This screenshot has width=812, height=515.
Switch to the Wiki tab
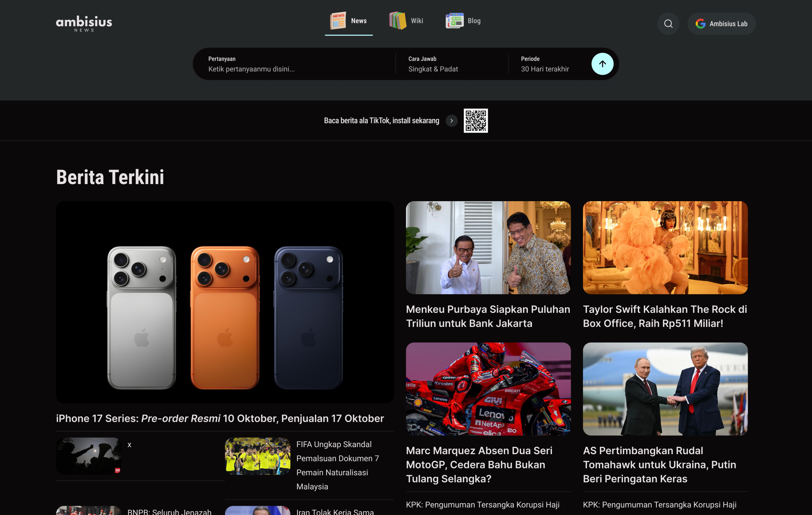click(x=416, y=21)
